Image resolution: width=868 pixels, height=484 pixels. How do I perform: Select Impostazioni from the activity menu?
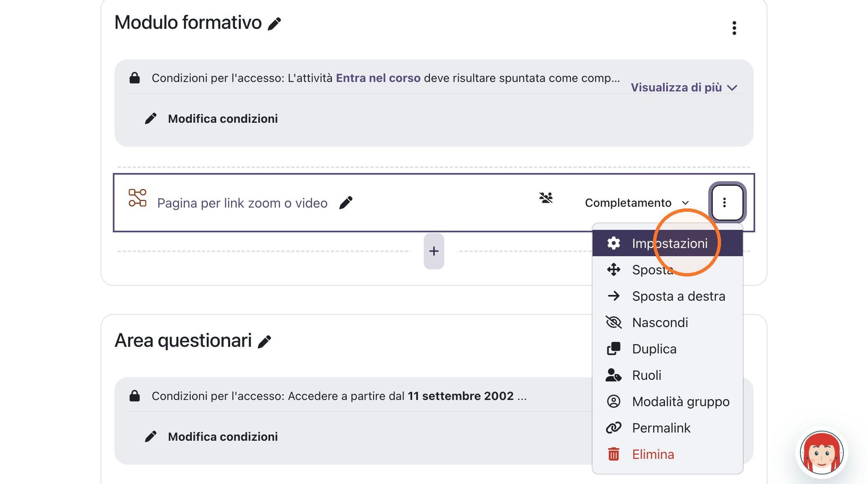[x=667, y=243]
